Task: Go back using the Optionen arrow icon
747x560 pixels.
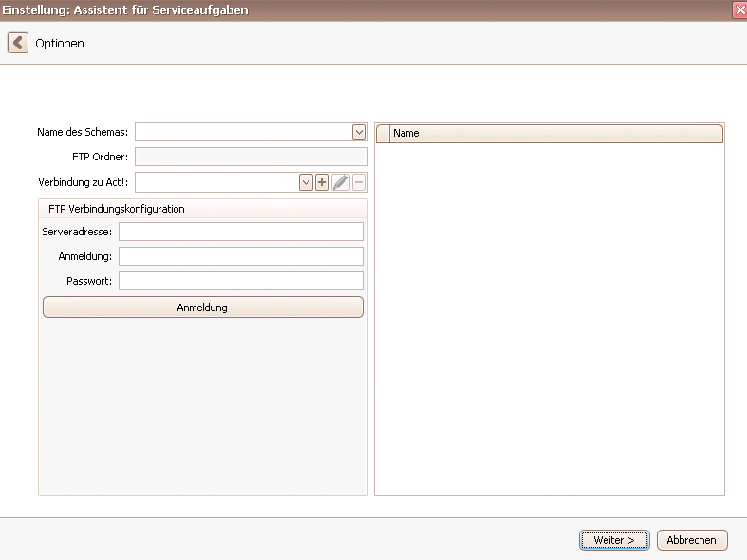Action: pyautogui.click(x=18, y=43)
